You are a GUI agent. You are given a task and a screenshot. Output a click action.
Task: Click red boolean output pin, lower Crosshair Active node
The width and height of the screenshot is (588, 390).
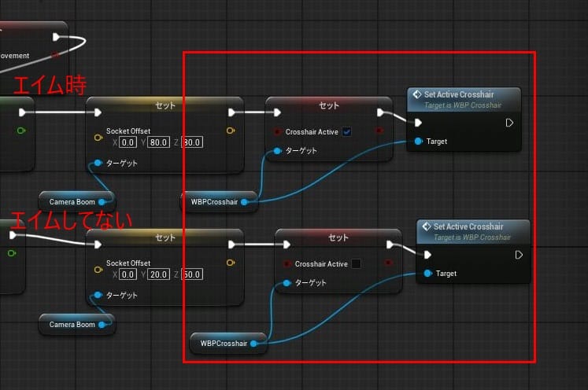389,263
